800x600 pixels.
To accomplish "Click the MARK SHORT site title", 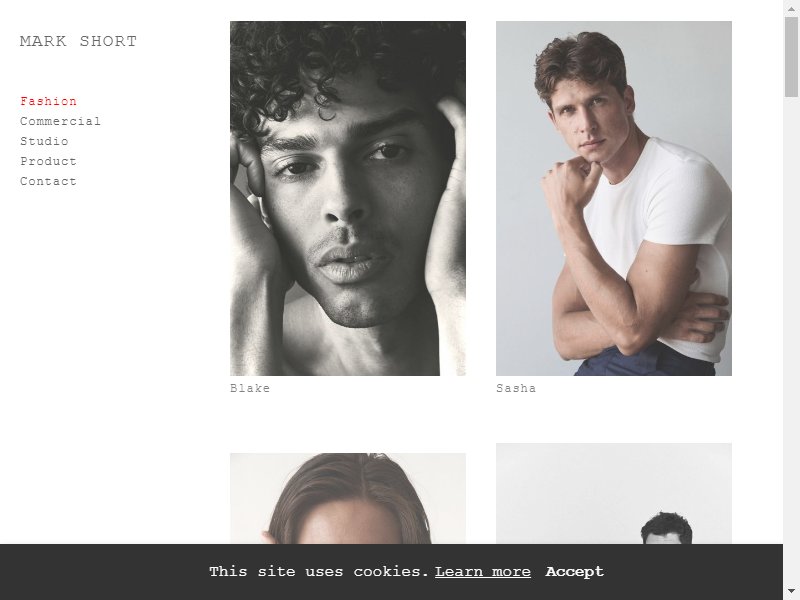I will (x=78, y=41).
